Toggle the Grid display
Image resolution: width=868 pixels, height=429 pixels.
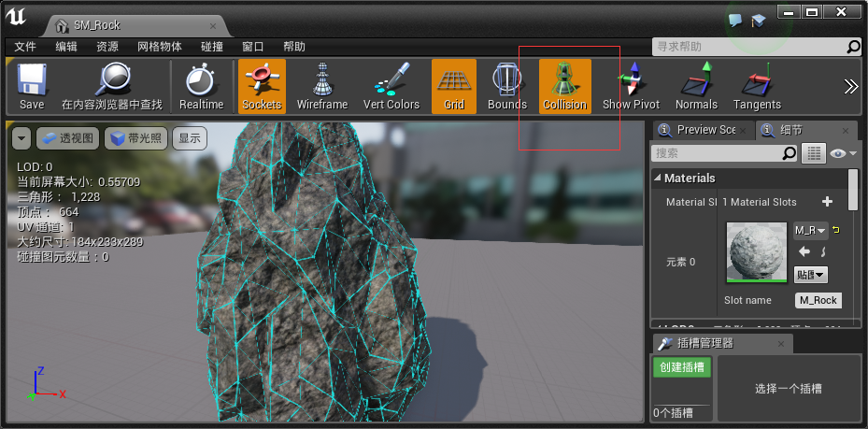pyautogui.click(x=454, y=87)
